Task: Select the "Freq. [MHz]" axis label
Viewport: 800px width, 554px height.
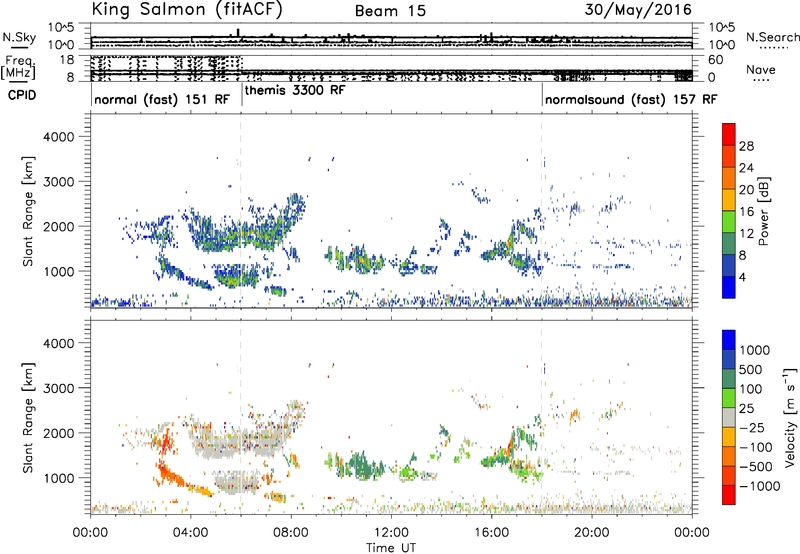Action: pos(19,67)
